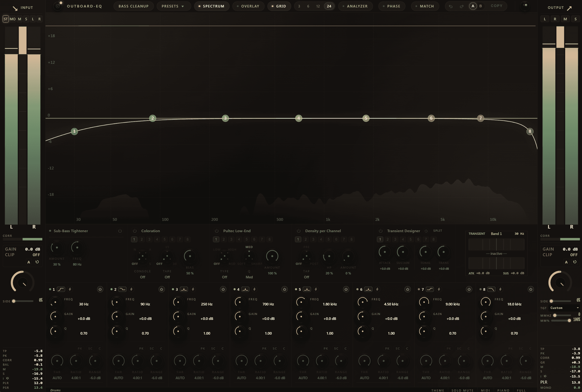Click the Bass Cleanup preset button

tap(133, 6)
